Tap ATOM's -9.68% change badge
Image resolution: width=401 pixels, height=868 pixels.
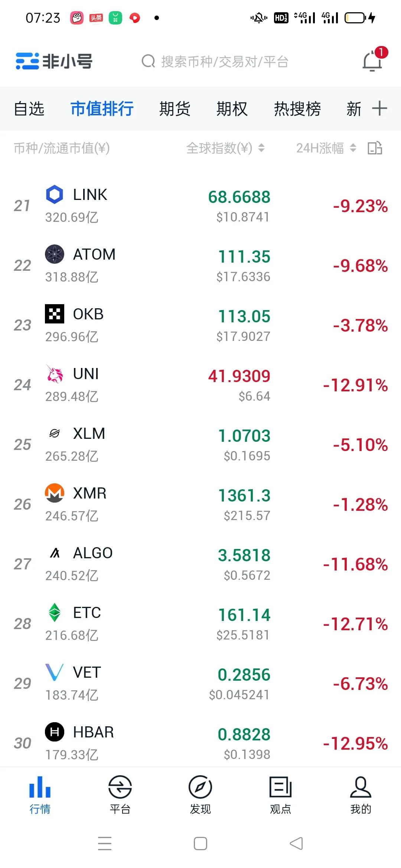(x=360, y=266)
